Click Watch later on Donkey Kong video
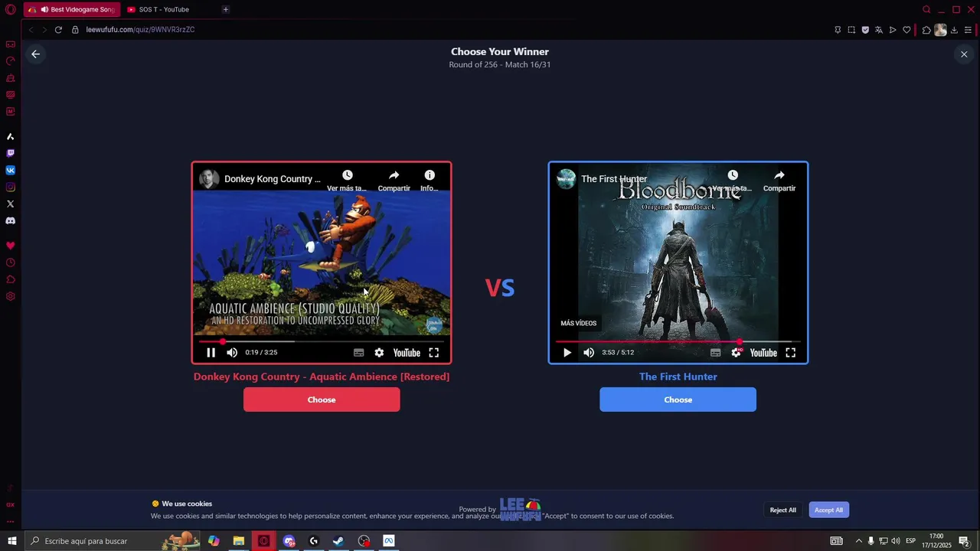Screen dimensions: 980x551 click(347, 180)
